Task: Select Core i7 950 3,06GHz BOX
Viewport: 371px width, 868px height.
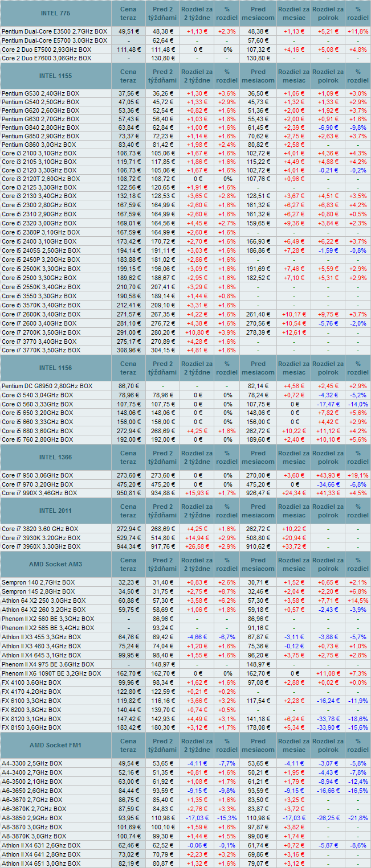Action: [38, 475]
